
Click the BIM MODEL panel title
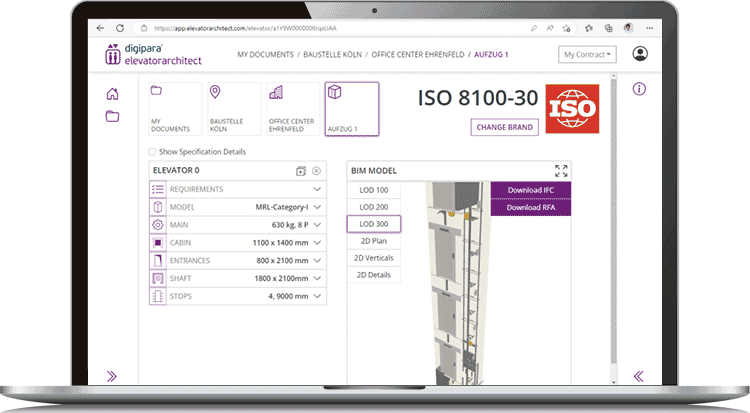point(374,171)
